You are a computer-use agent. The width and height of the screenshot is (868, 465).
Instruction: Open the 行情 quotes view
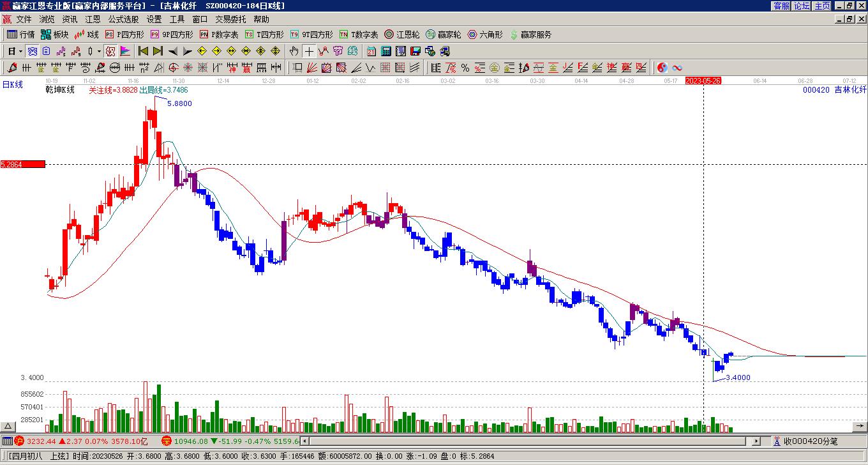click(x=20, y=34)
